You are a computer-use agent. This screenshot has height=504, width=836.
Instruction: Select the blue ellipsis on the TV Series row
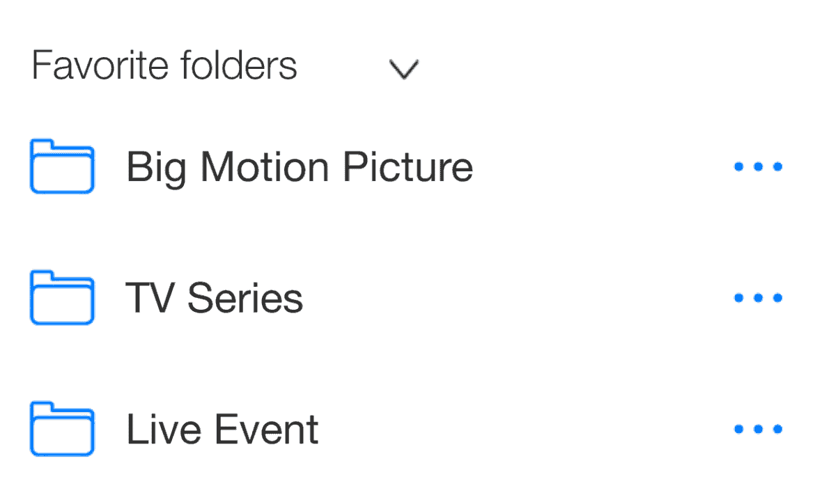pos(758,297)
